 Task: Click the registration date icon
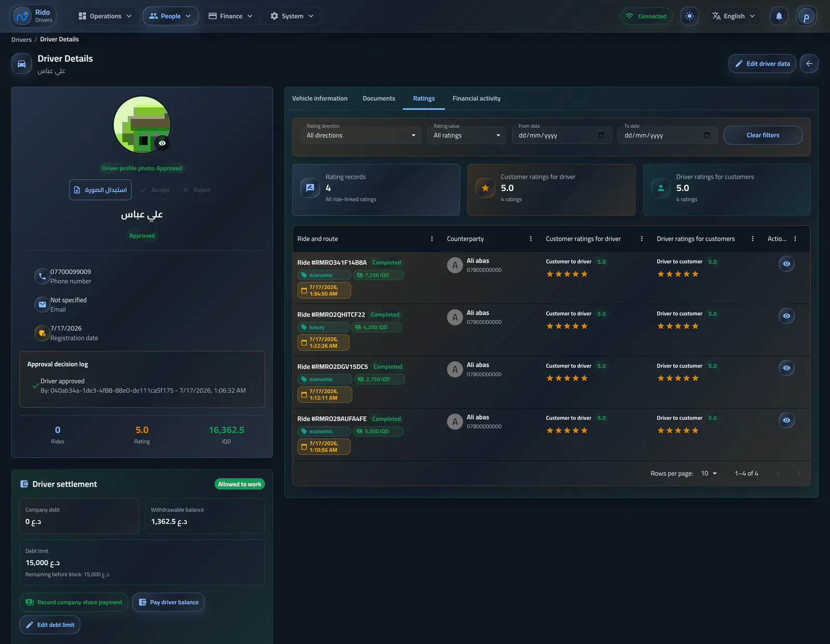[42, 333]
